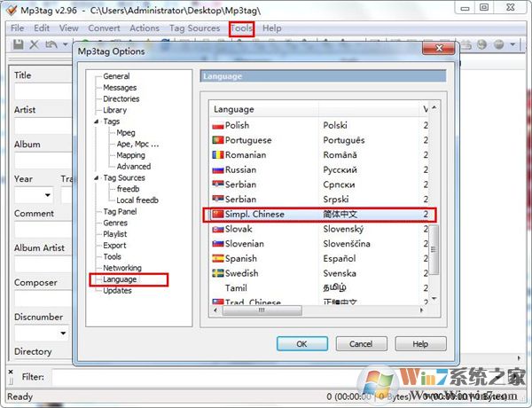Select Tag Panel in the options tree
The image size is (532, 408).
[x=120, y=211]
